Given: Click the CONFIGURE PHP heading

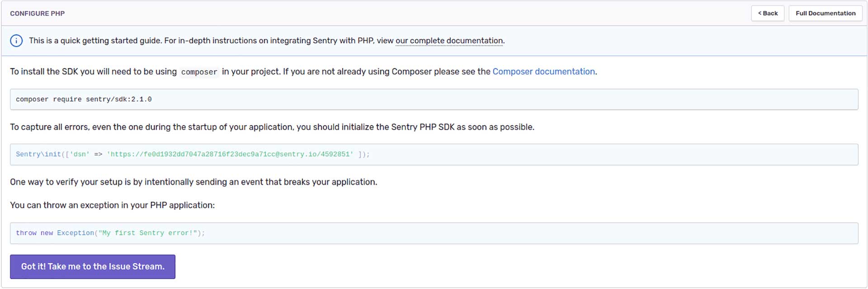Looking at the screenshot, I should click(38, 14).
